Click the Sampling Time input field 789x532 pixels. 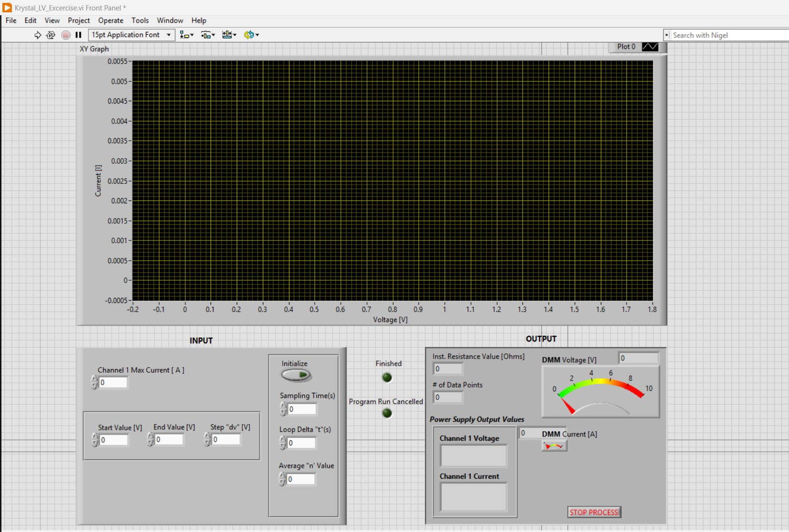point(302,409)
